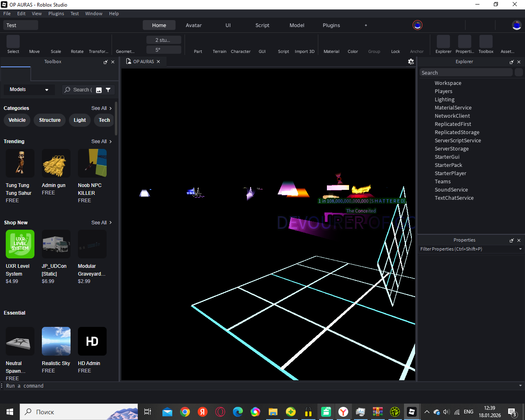Image resolution: width=525 pixels, height=420 pixels.
Task: Activate the Move tool
Action: point(34,44)
